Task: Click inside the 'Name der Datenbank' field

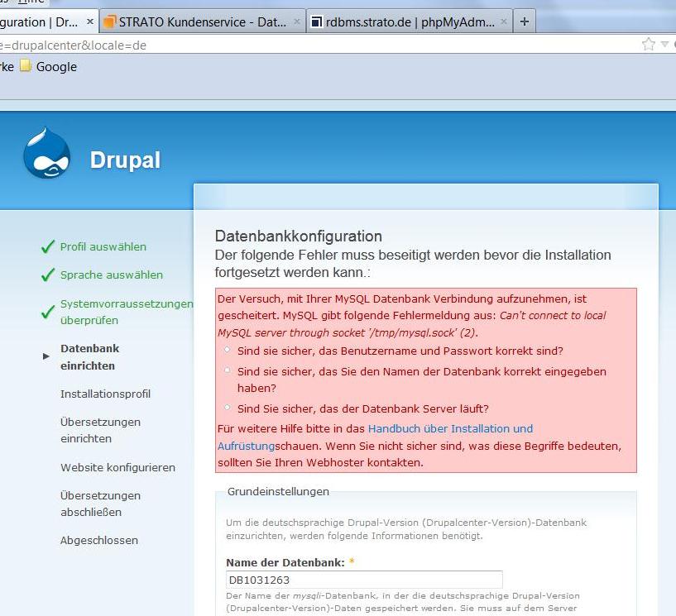Action: pos(364,580)
